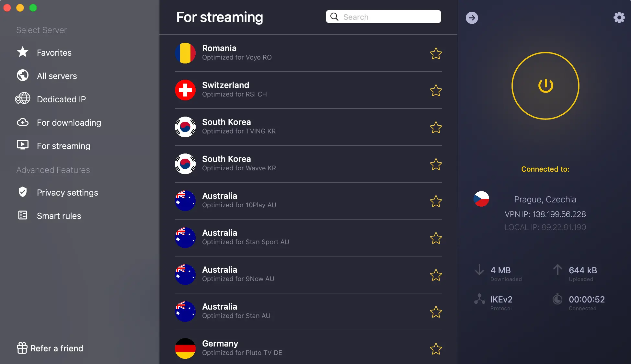Connect to Australia 10Play AU server
The width and height of the screenshot is (631, 364).
point(308,201)
